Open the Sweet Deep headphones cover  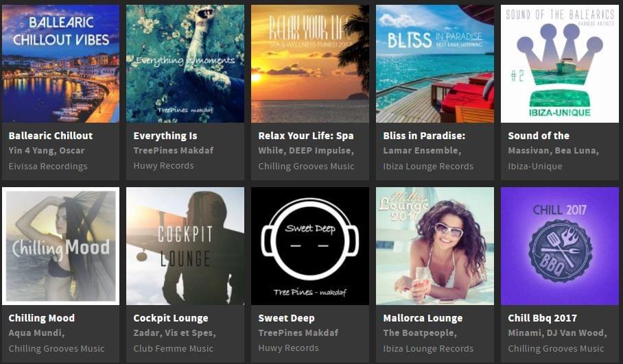[310, 246]
